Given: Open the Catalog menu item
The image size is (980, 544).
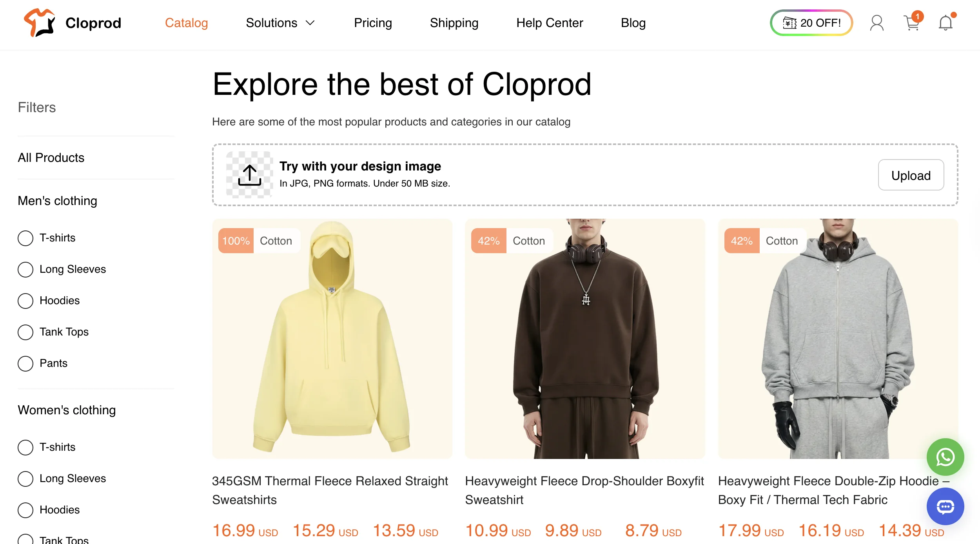Looking at the screenshot, I should point(186,23).
